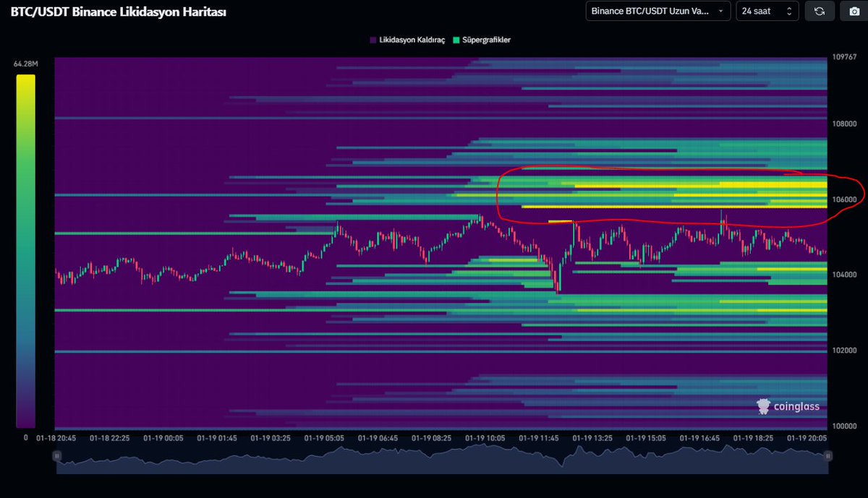Viewport: 868px width, 498px height.
Task: Click the 01-19 01:45 time label
Action: point(217,438)
